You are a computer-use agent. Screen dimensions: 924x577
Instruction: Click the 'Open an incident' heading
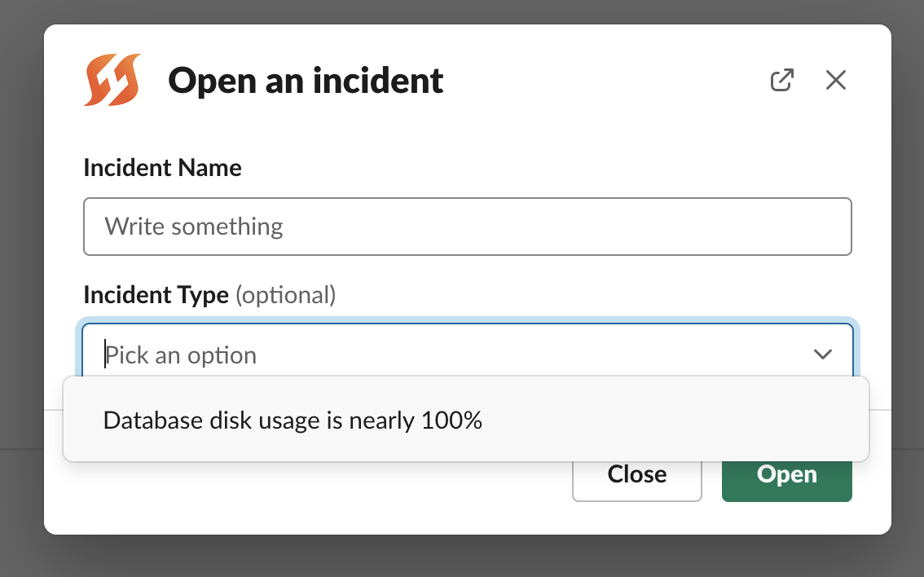pyautogui.click(x=306, y=81)
